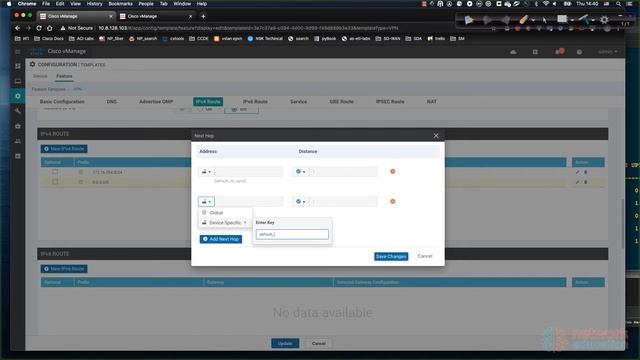
Task: Open the Chrome History menu
Action: coord(94,4)
